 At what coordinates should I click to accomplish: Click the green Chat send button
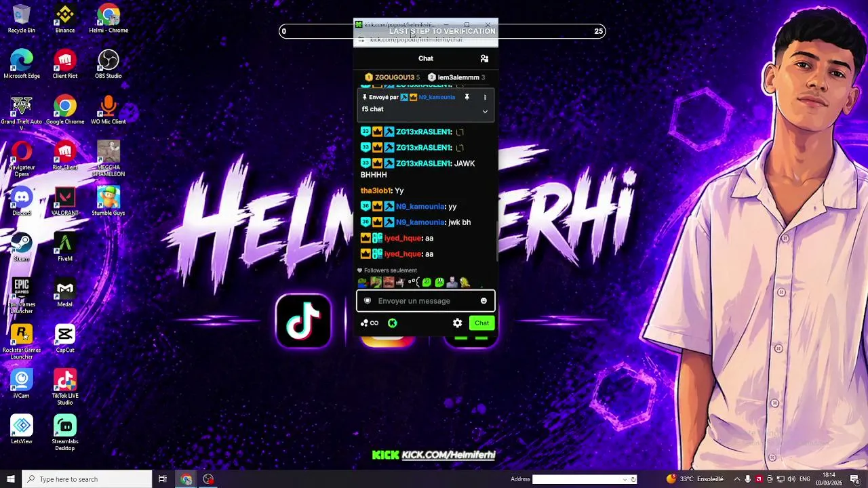click(x=481, y=323)
